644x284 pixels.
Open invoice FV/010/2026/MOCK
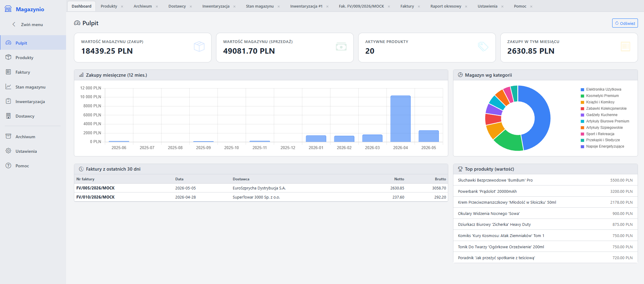tap(95, 197)
